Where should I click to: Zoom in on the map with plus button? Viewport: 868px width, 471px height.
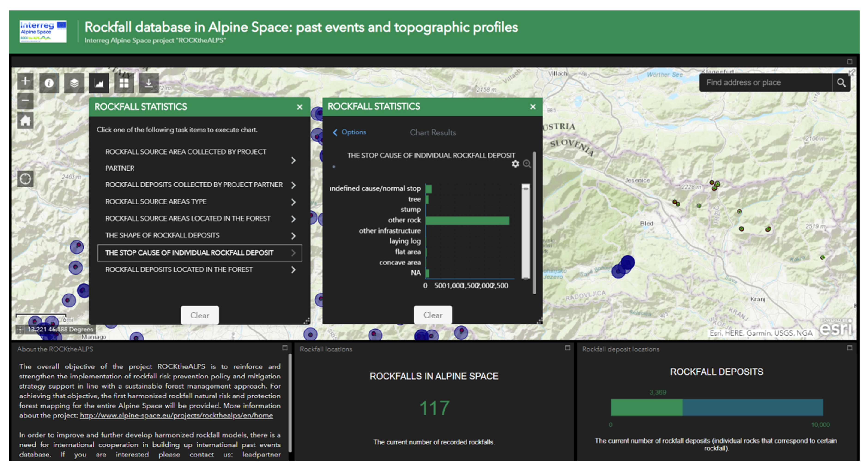point(25,81)
